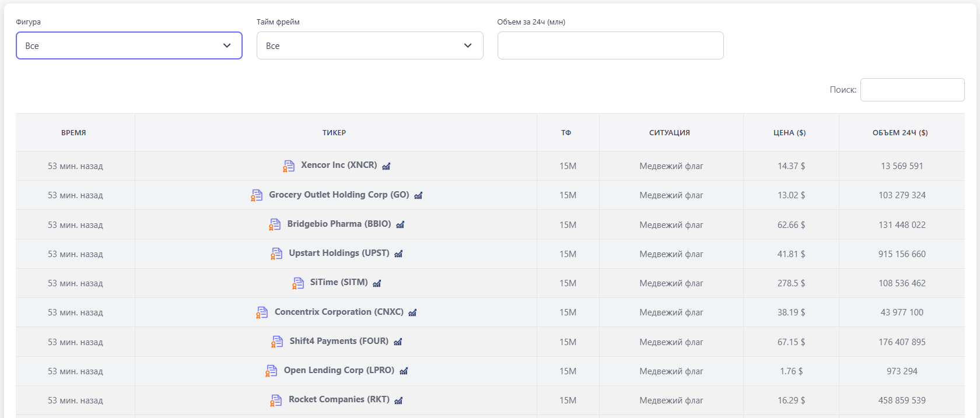
Task: Click the Объем за 24ч input field
Action: [x=610, y=45]
